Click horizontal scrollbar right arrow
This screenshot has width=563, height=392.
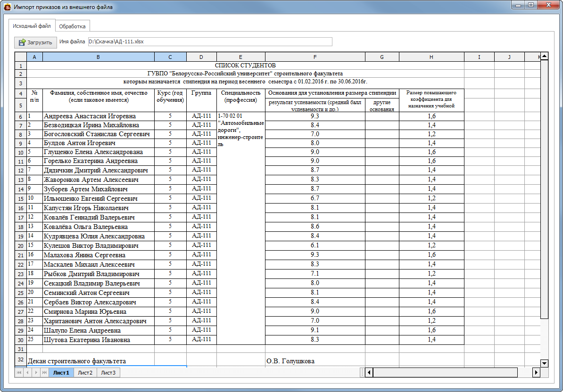click(x=536, y=372)
